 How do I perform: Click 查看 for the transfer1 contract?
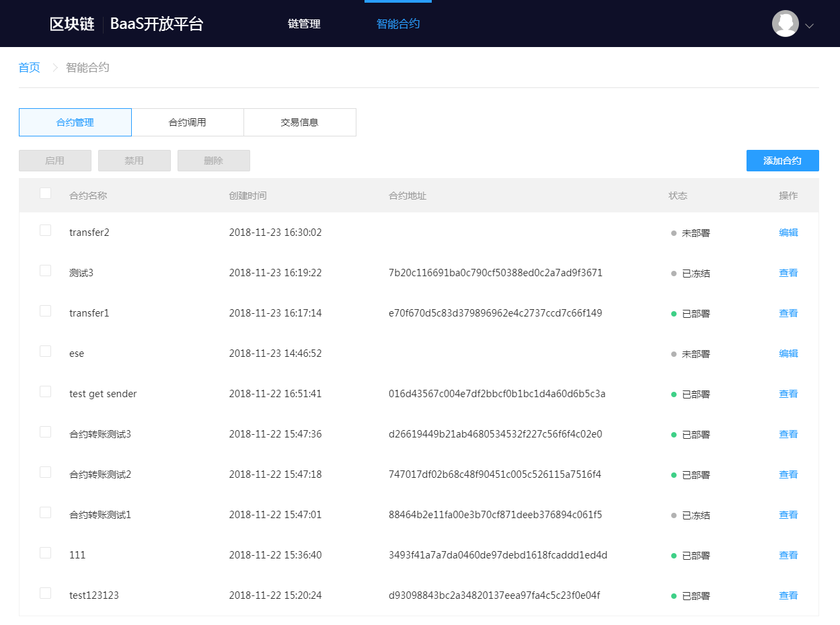tap(788, 313)
